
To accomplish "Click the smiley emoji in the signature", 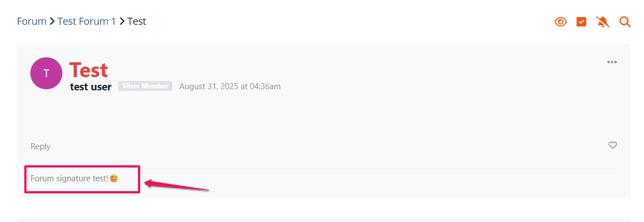I will [114, 178].
